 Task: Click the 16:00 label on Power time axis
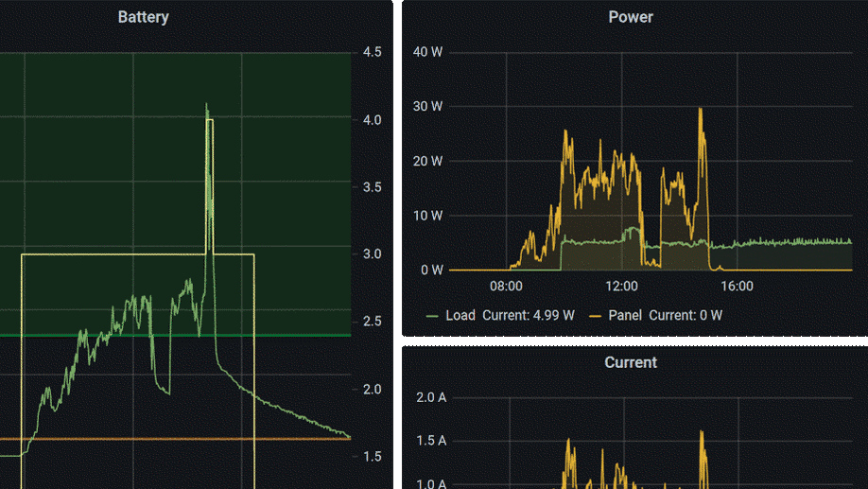pyautogui.click(x=737, y=286)
